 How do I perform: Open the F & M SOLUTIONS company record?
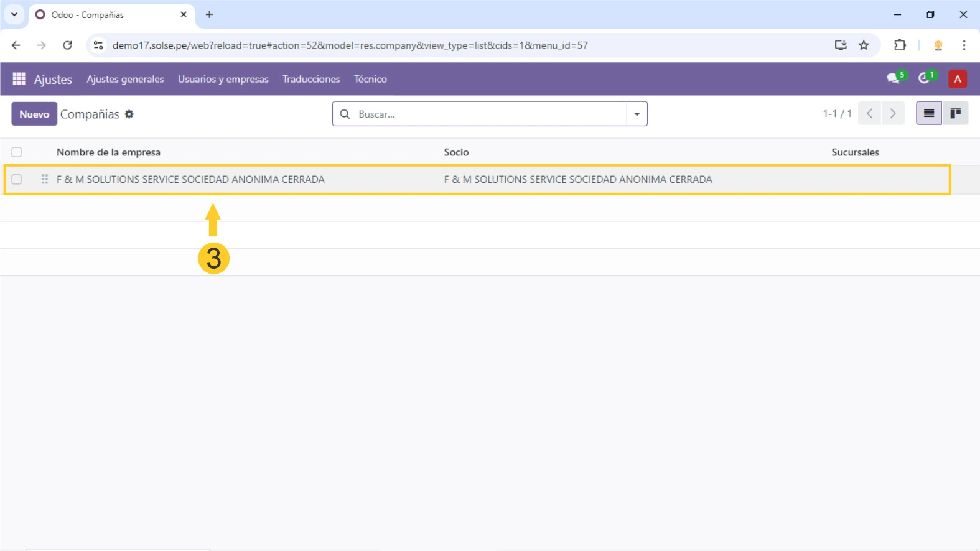pos(190,180)
